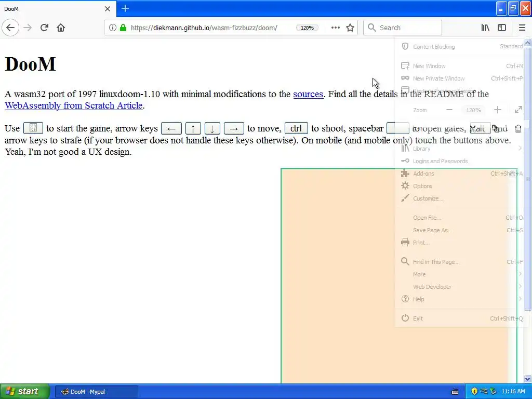Focus the Search box in the toolbar

click(x=403, y=28)
